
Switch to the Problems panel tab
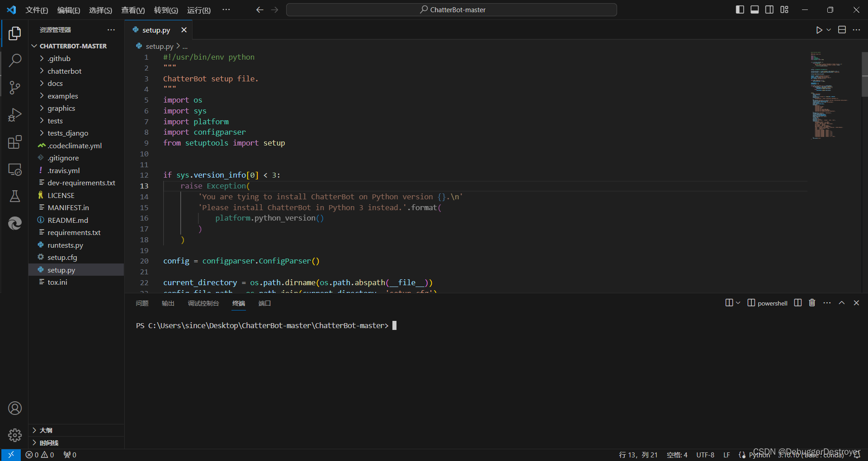(142, 303)
